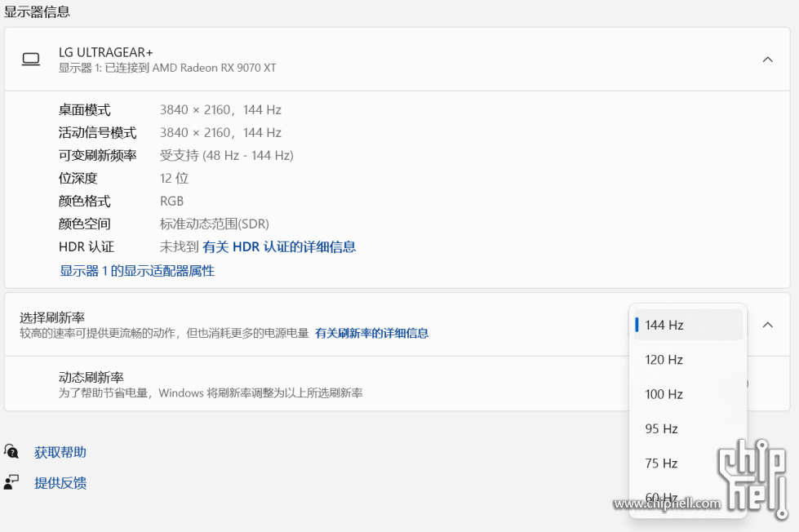The image size is (799, 532).
Task: Collapse the 选择刷新率 section chevron
Action: click(x=767, y=325)
